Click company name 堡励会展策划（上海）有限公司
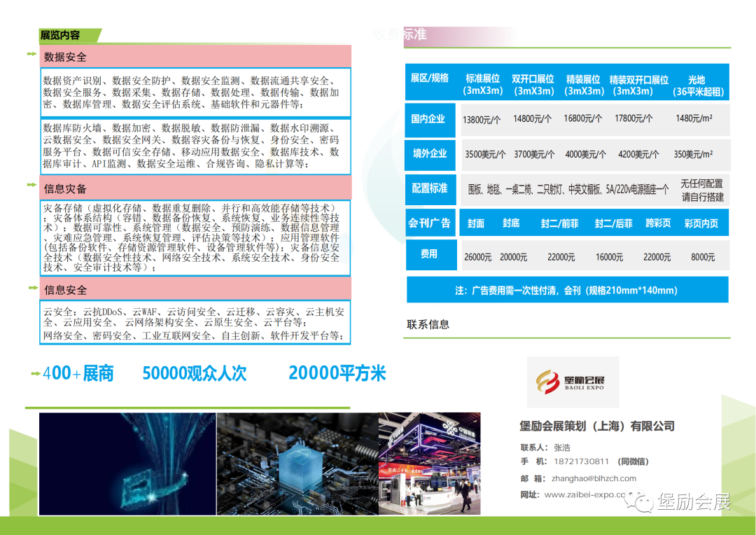Image resolution: width=756 pixels, height=535 pixels. (x=596, y=426)
